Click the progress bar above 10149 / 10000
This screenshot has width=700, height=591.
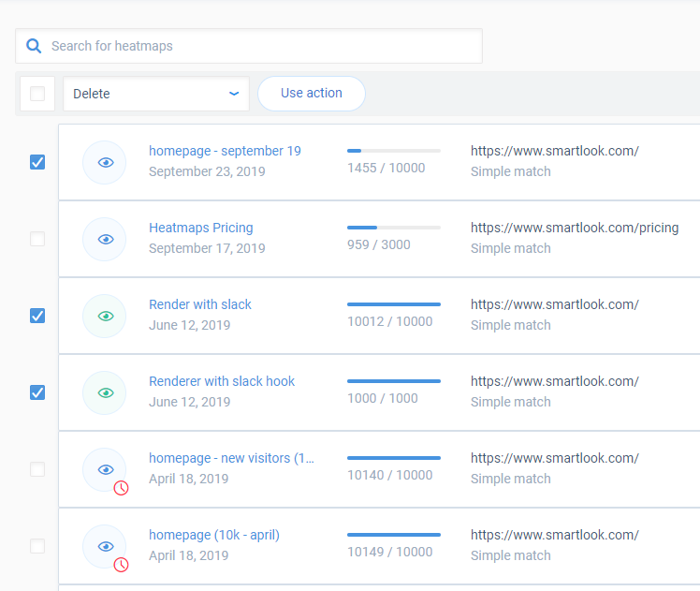pyautogui.click(x=394, y=535)
